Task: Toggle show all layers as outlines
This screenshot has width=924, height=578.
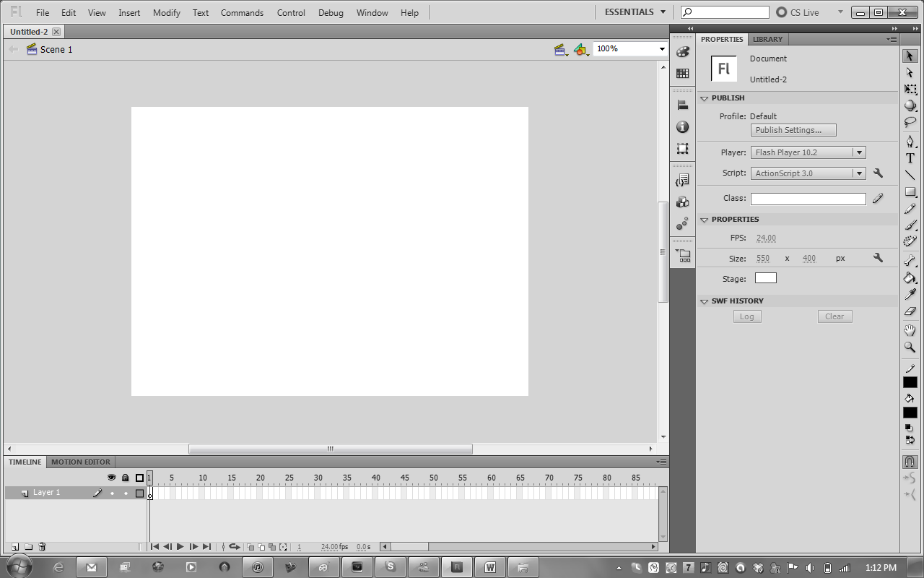Action: (139, 478)
